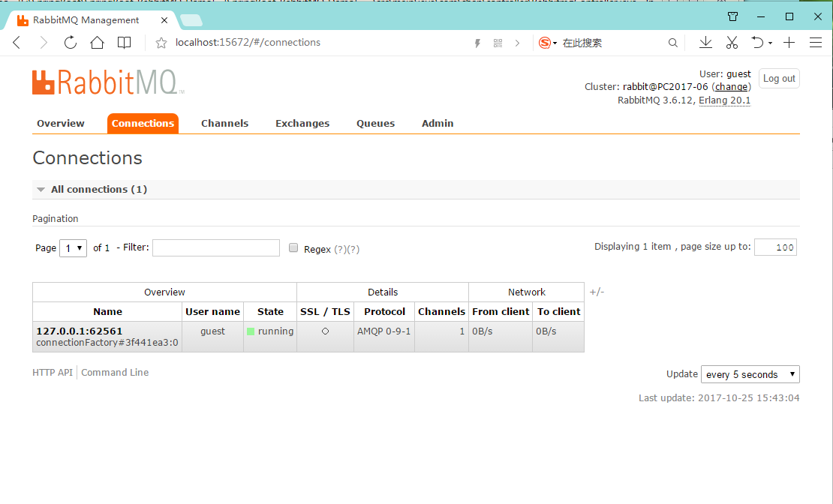Screen dimensions: 833x504
Task: Focus the Filter text field
Action: click(x=216, y=247)
